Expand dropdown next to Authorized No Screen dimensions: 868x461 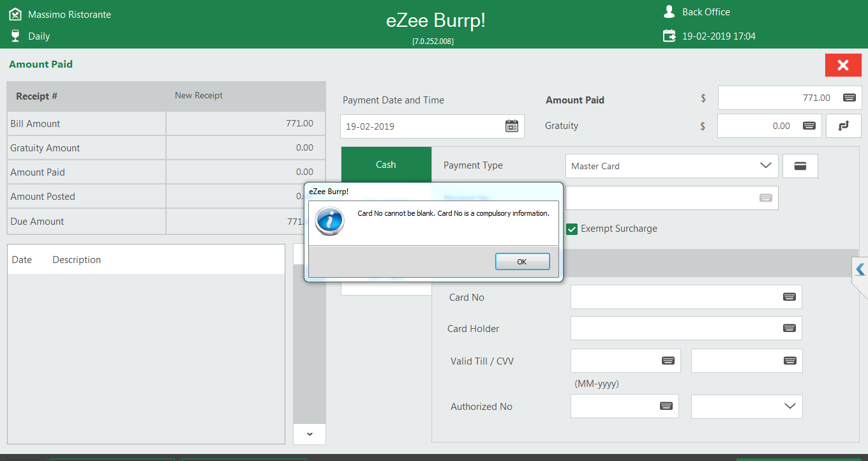tap(789, 406)
